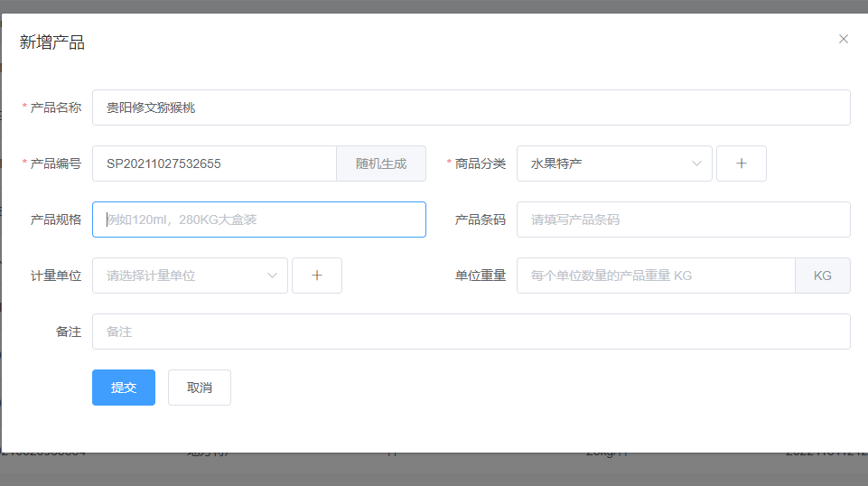Click the 产品编号 field with SP20211027532655
This screenshot has height=486, width=868.
(x=214, y=164)
